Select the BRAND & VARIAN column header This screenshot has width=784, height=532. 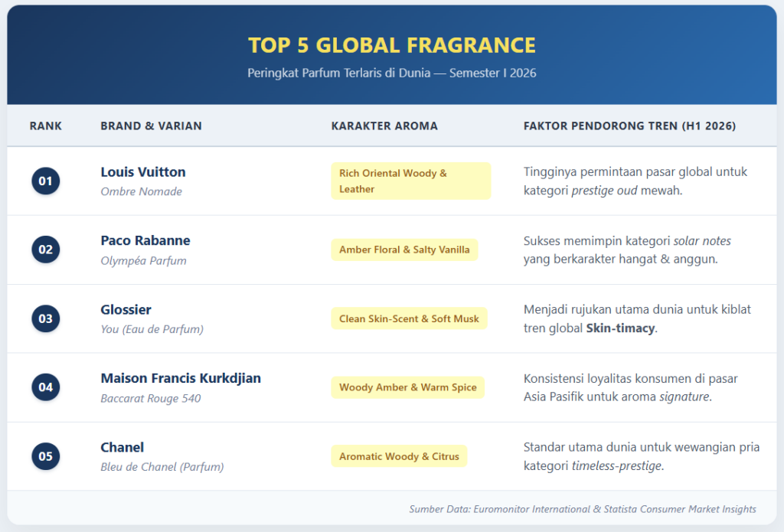tap(151, 126)
